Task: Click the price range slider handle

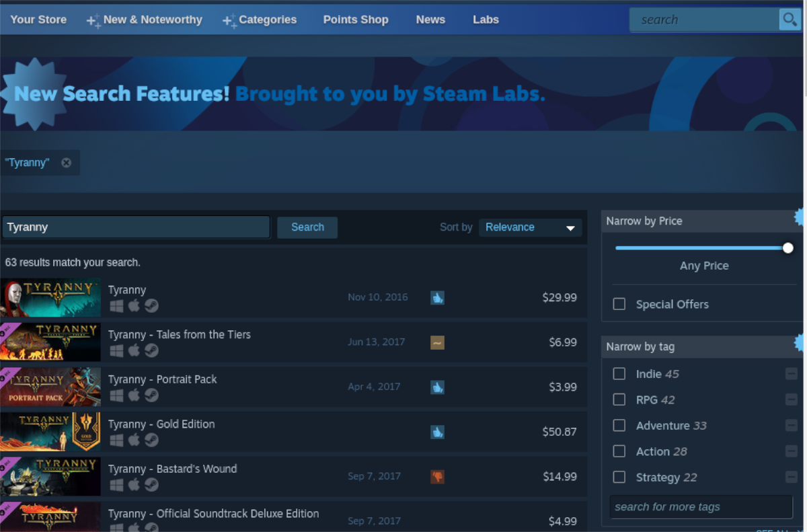Action: point(787,248)
